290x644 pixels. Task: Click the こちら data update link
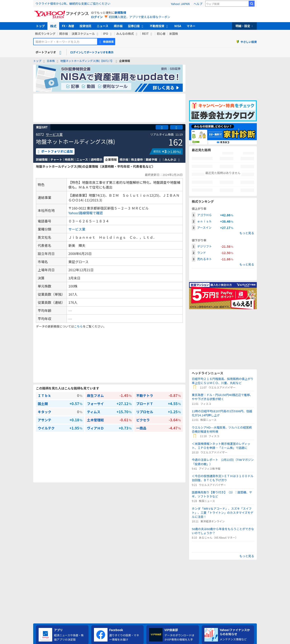point(78,326)
